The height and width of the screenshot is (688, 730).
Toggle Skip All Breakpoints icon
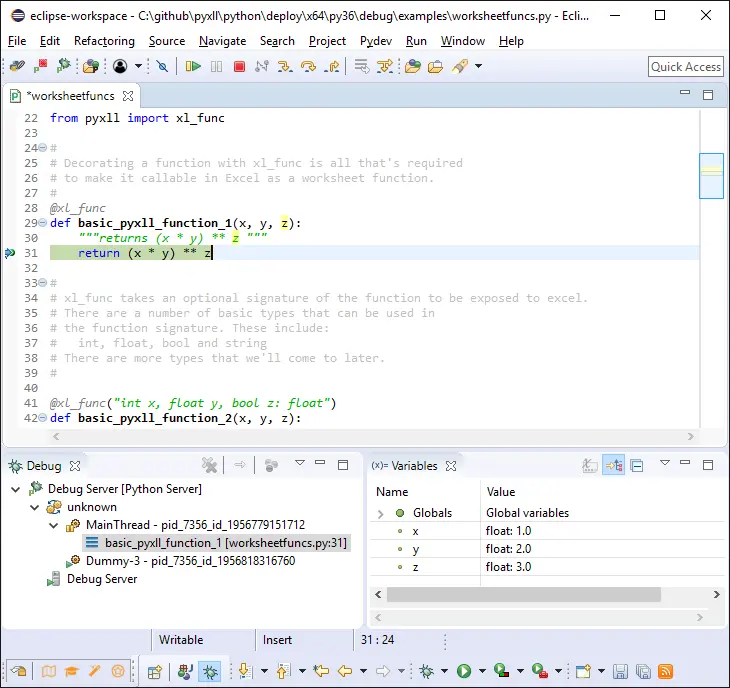coord(162,67)
